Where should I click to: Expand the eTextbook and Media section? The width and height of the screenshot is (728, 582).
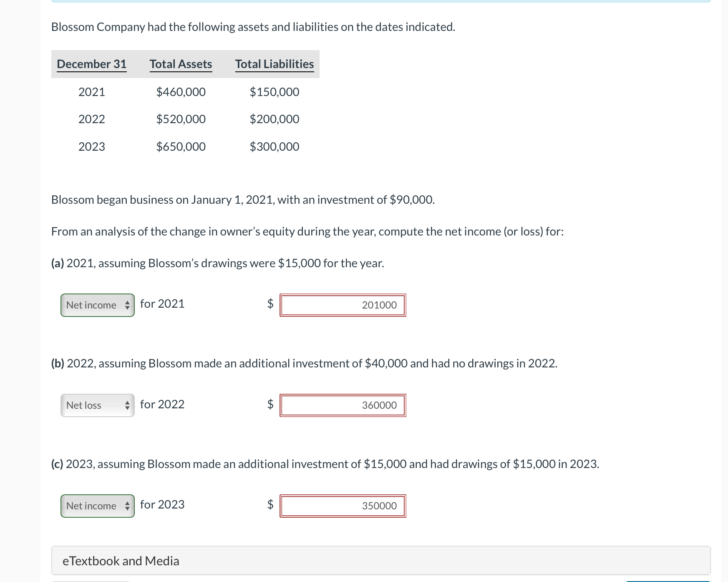coord(121,561)
